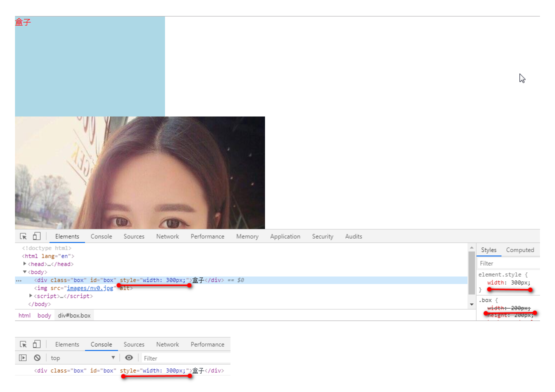Select the inspect element icon in upper DevTools

(23, 236)
